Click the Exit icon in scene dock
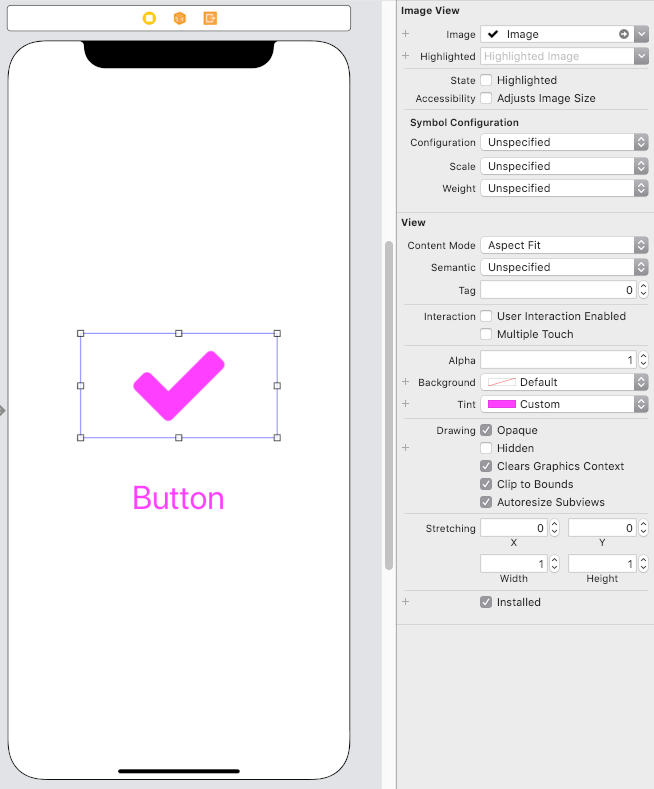 click(x=210, y=19)
